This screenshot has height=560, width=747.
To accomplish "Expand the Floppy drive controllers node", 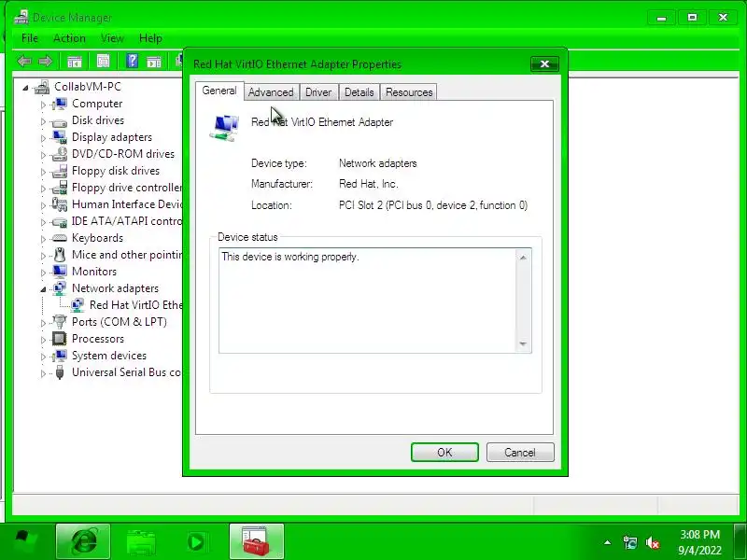I will (x=43, y=189).
